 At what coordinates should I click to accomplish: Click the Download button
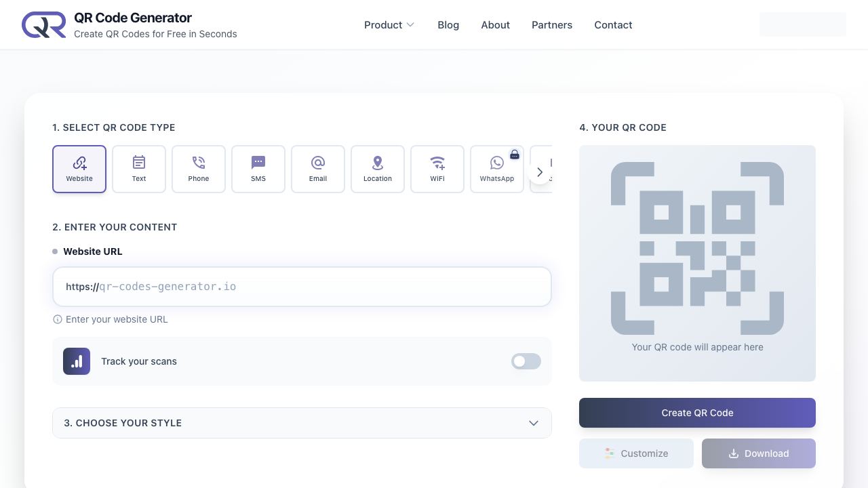pyautogui.click(x=759, y=453)
